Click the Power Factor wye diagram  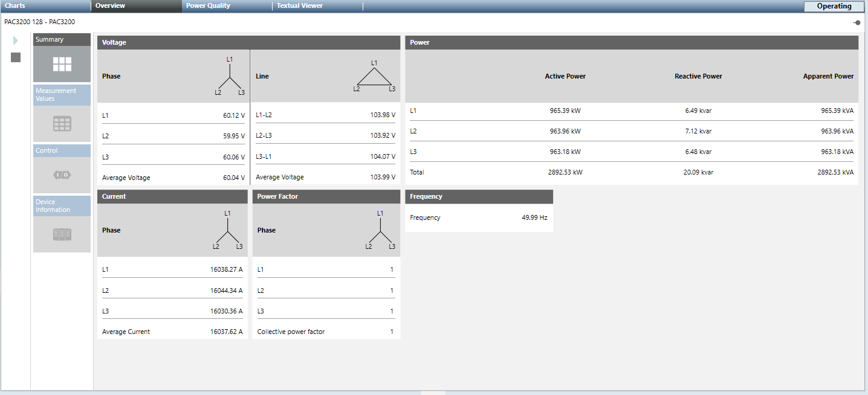[x=380, y=230]
